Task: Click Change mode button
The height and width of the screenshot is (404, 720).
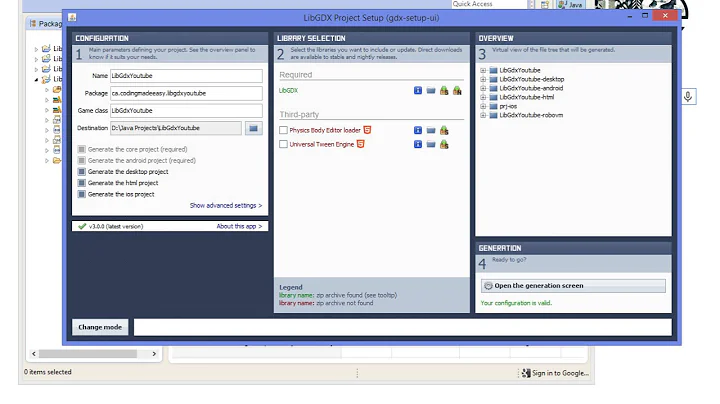Action: [x=100, y=327]
